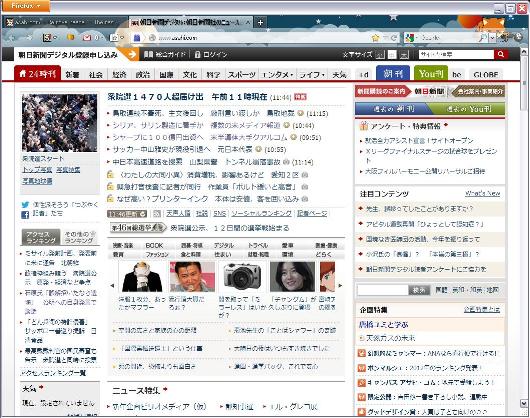530x418 pixels.
Task: Open the 24時刊 home tab
Action: 38,74
